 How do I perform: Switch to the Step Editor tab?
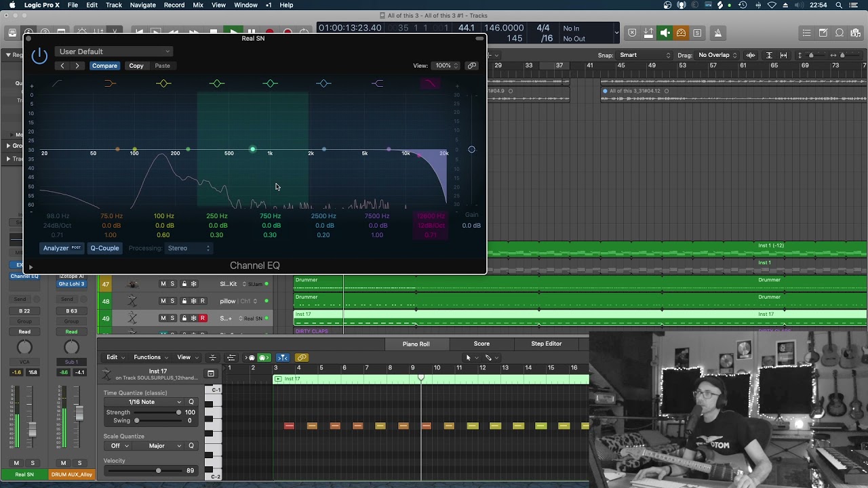(547, 344)
